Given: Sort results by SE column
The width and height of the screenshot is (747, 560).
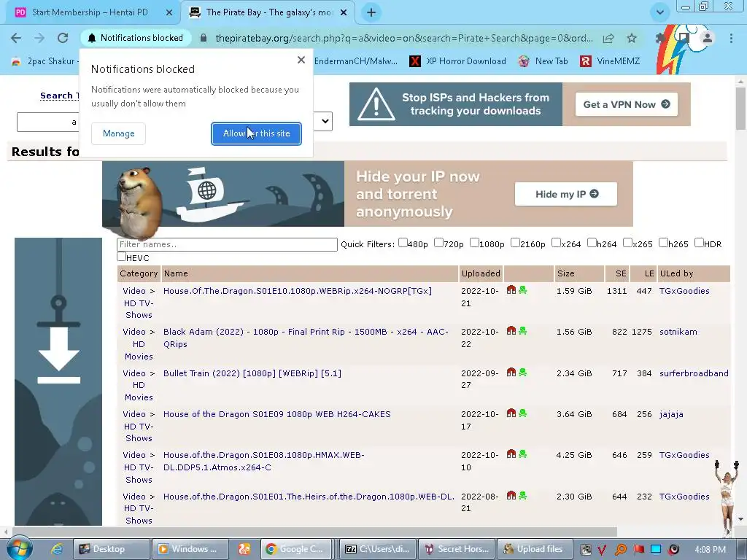Looking at the screenshot, I should (x=621, y=273).
